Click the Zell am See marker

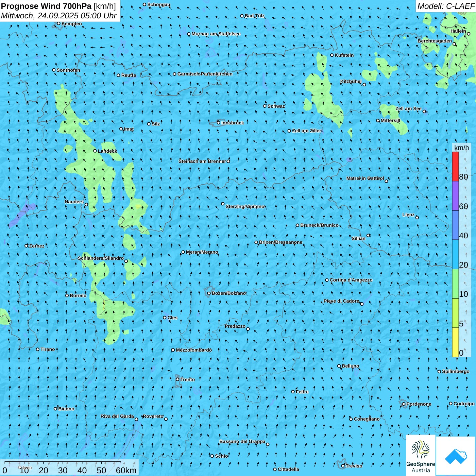tap(424, 111)
